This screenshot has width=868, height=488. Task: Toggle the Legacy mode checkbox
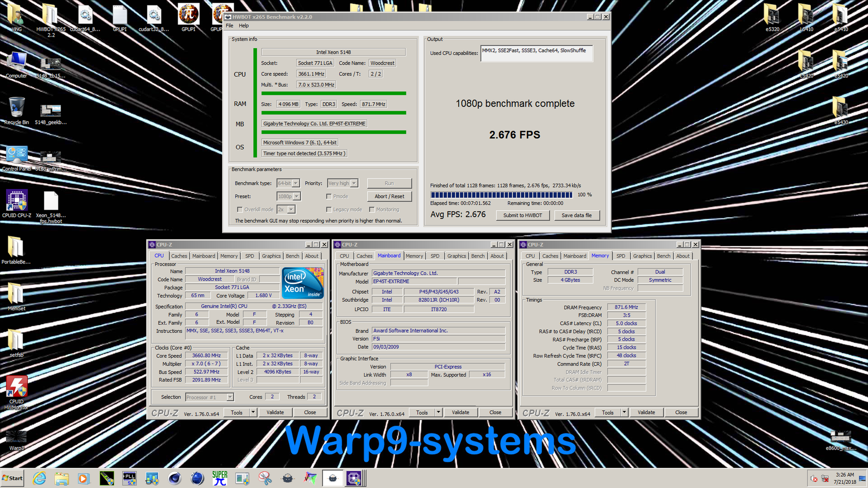click(329, 210)
